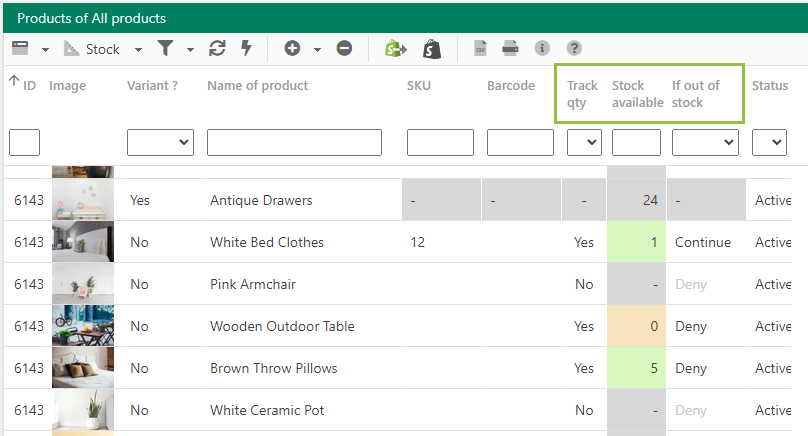
Task: Click the SKU filter input field
Action: (440, 142)
